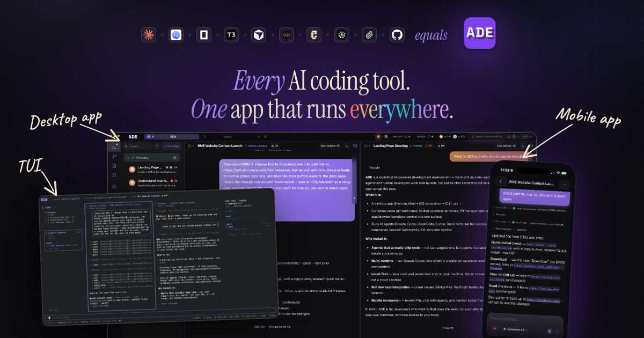Click the code brackets logo icon

287,35
